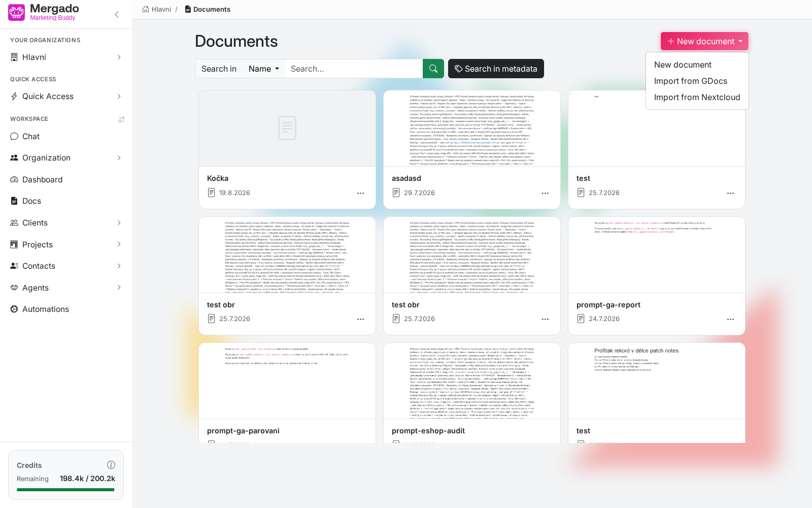
Task: Click the 198.4k / 200.2k credits value
Action: click(87, 479)
